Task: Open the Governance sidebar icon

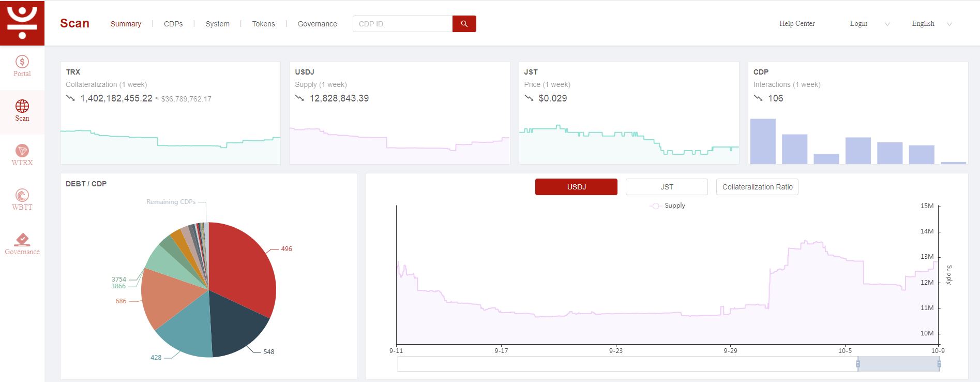Action: (22, 240)
